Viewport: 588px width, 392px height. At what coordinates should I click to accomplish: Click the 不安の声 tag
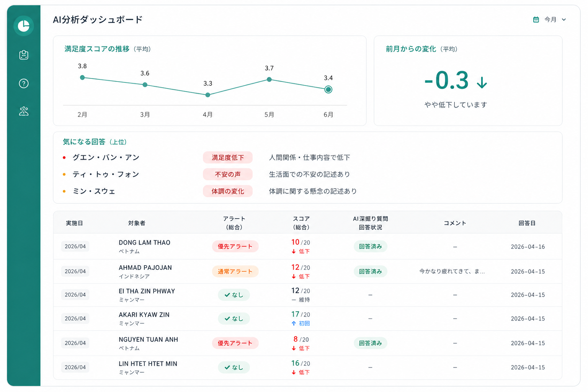pos(228,174)
